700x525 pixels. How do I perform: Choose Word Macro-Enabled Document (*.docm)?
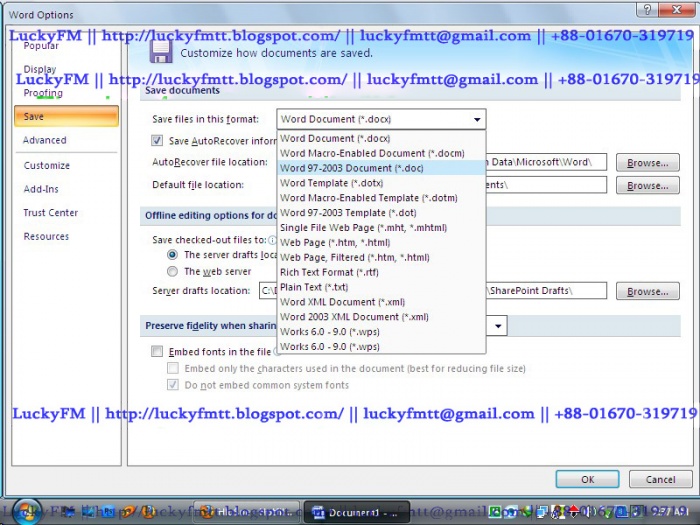[x=381, y=153]
